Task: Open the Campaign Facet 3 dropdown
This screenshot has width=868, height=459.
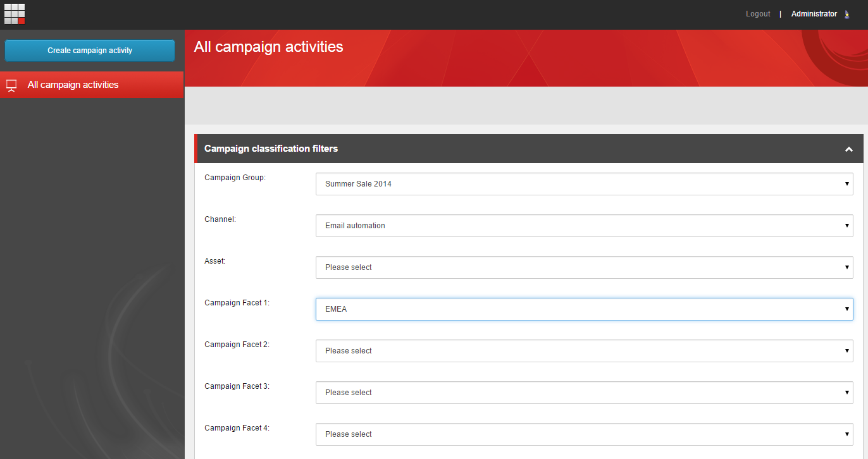Action: coord(584,393)
